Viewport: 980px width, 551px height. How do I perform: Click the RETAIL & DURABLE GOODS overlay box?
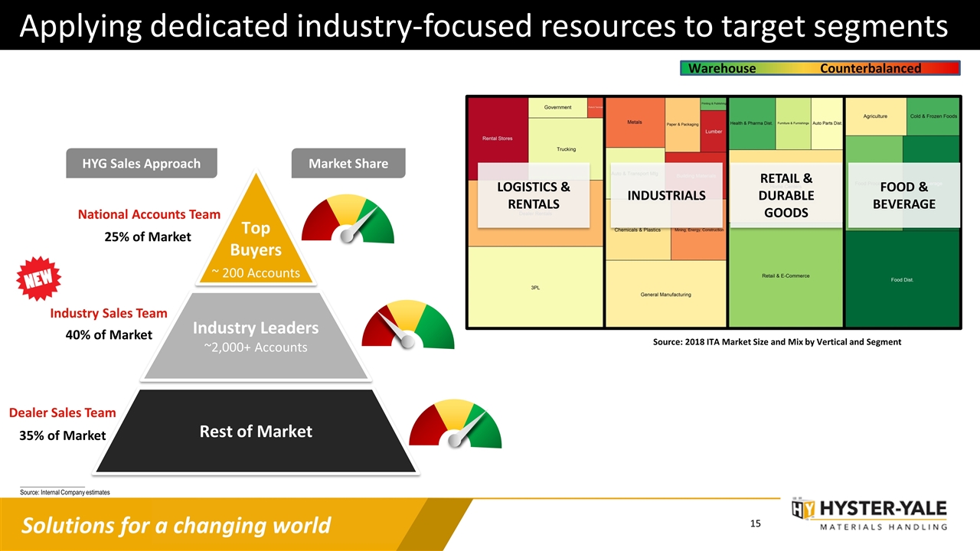(x=786, y=195)
